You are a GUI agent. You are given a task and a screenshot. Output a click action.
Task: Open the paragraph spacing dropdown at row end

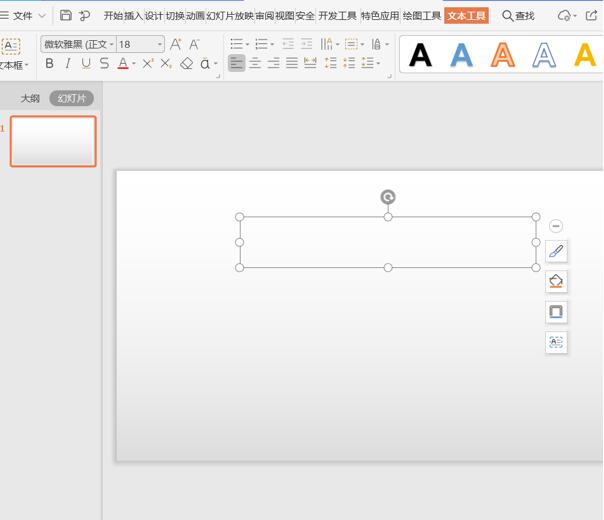[x=378, y=64]
